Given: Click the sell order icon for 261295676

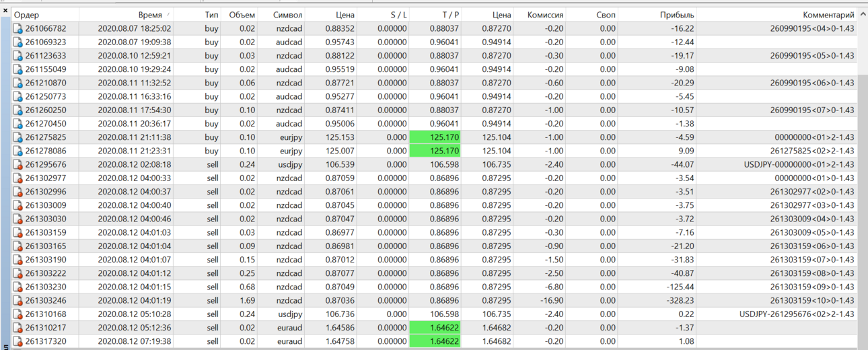Looking at the screenshot, I should coord(18,164).
